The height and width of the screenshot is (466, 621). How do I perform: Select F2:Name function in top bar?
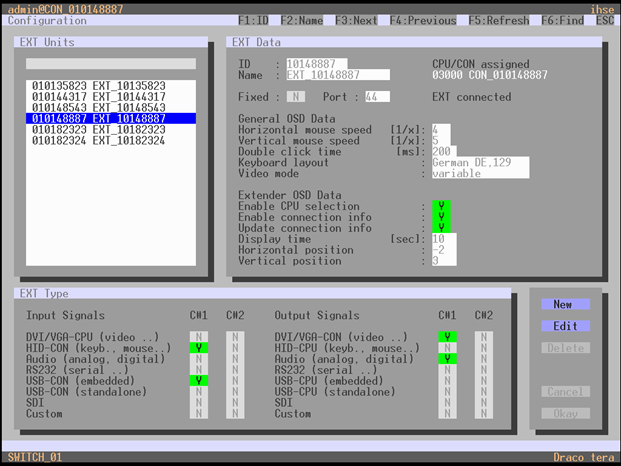point(302,21)
